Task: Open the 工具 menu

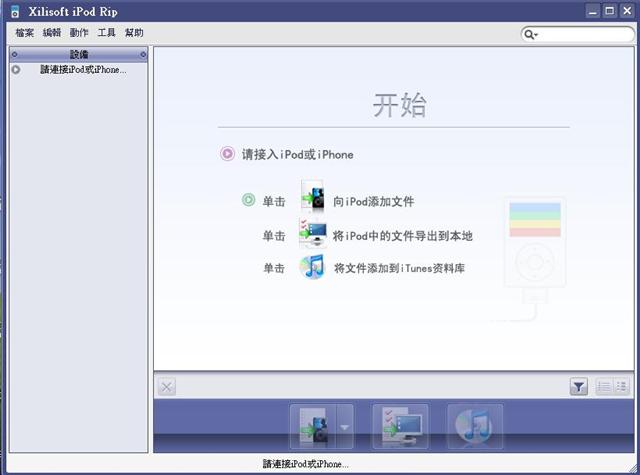Action: click(x=106, y=33)
